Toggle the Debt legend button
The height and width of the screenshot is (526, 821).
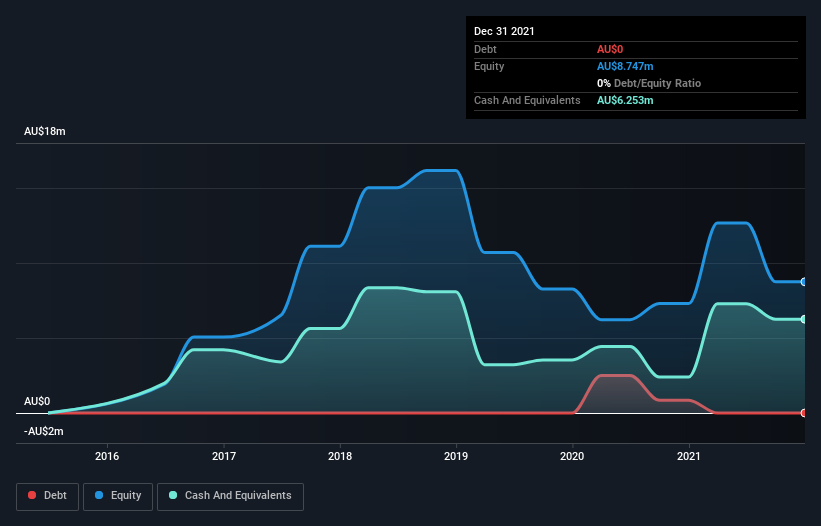point(48,496)
